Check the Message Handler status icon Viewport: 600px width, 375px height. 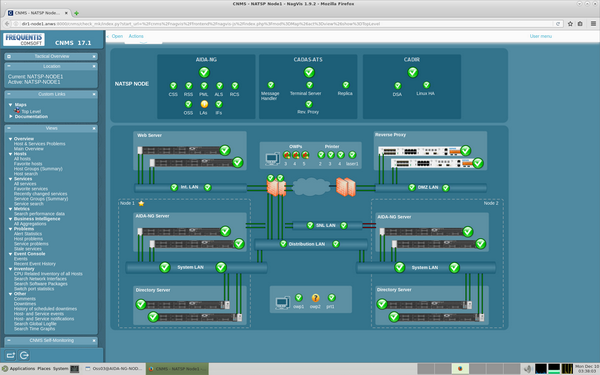(271, 85)
